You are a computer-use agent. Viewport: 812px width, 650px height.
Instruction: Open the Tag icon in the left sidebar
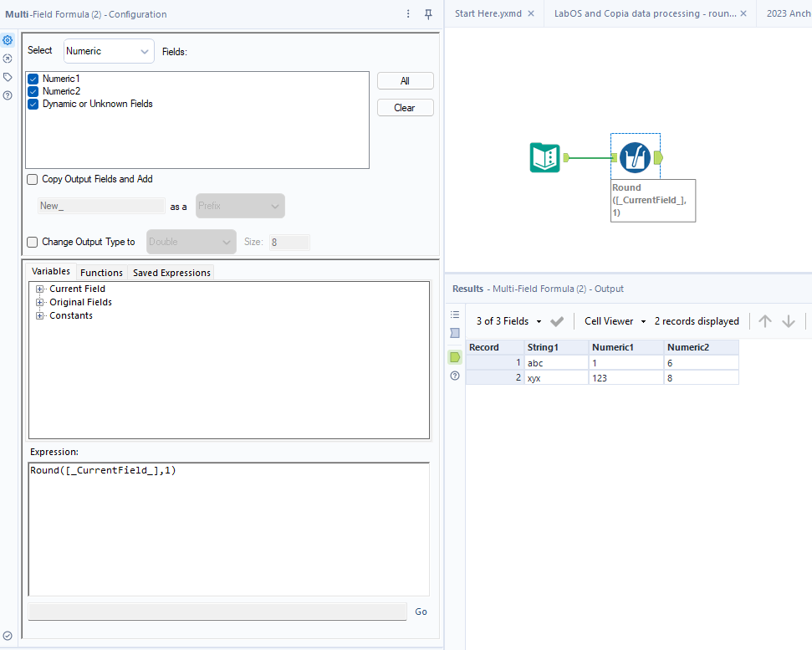pos(8,77)
